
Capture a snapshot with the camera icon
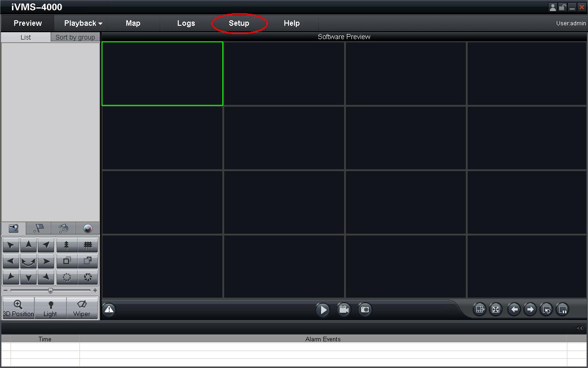click(x=365, y=310)
